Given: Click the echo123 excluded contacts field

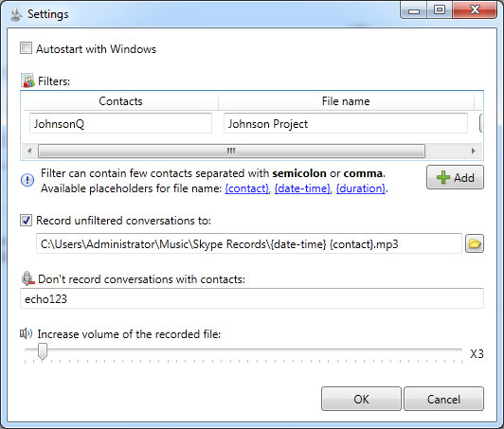Looking at the screenshot, I should [x=252, y=298].
